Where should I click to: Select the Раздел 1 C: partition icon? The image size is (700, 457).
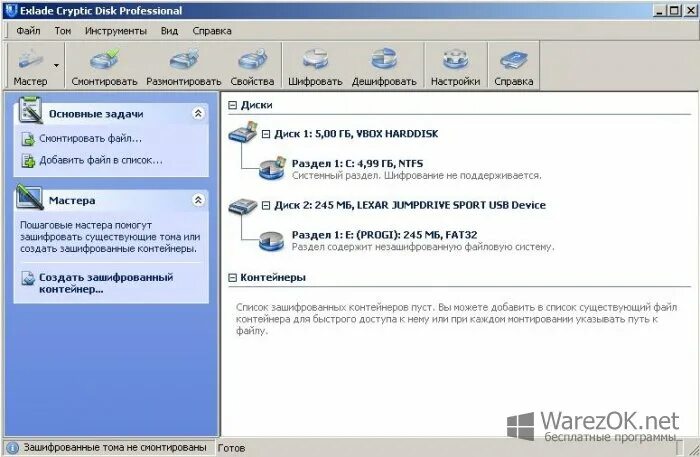click(x=272, y=168)
